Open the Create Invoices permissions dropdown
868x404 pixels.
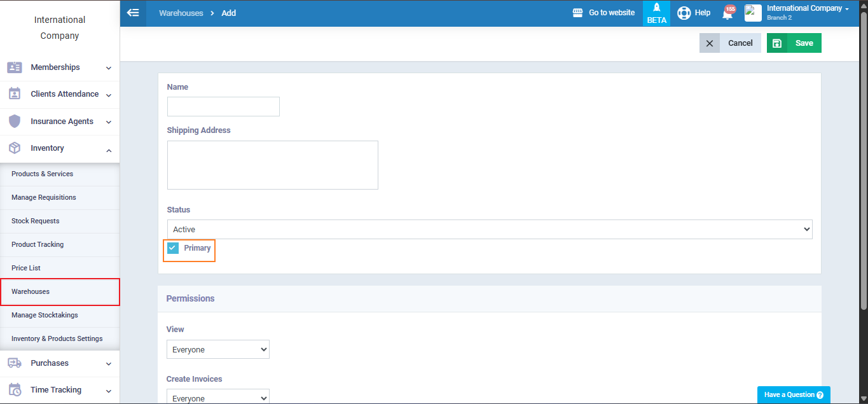point(217,398)
